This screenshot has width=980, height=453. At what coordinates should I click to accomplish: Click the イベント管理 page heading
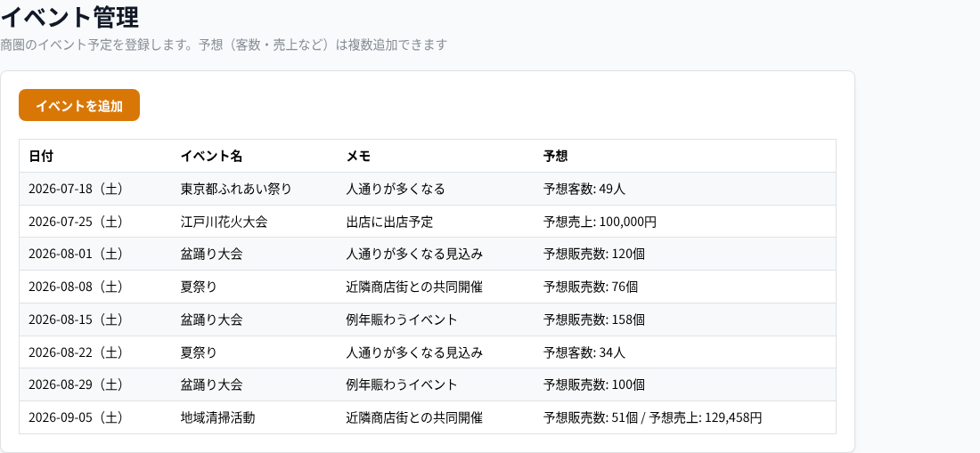point(69,17)
